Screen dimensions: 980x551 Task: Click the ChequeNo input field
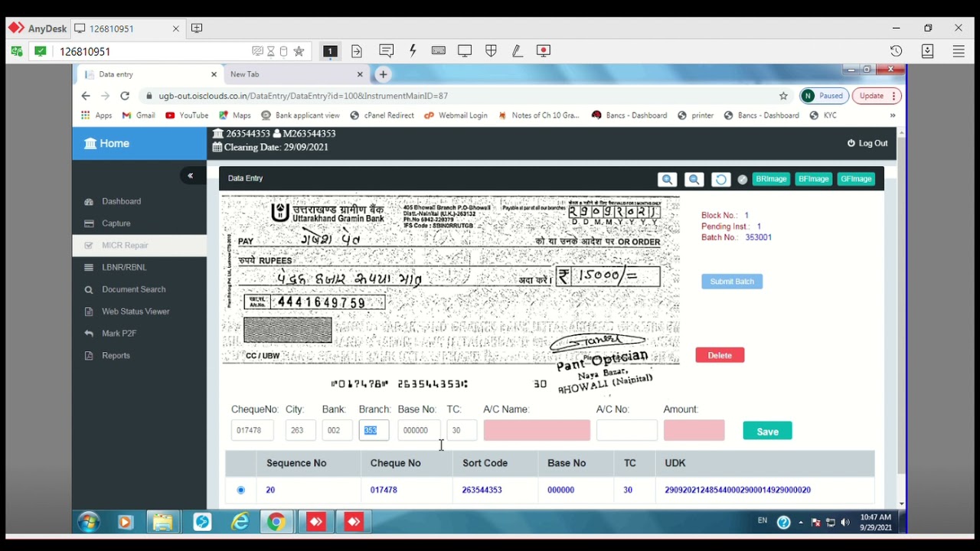(x=252, y=430)
